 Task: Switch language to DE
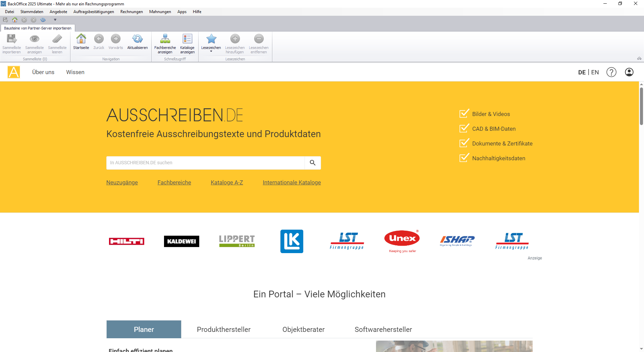tap(582, 72)
